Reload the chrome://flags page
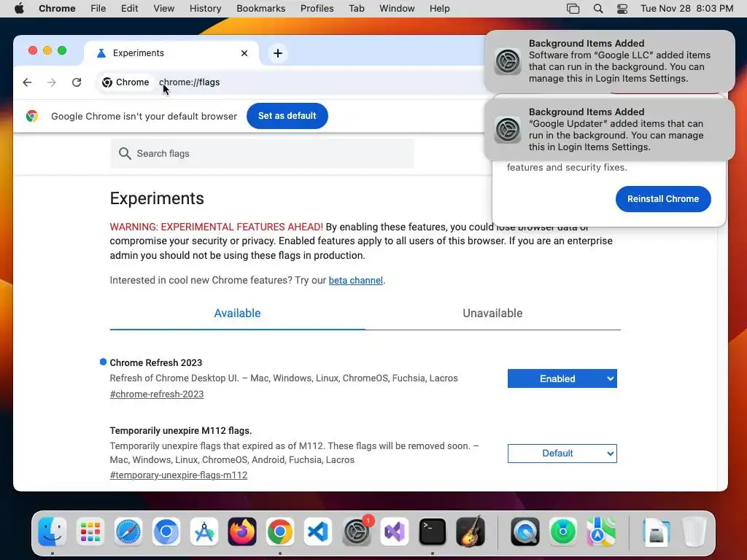This screenshot has height=560, width=747. pyautogui.click(x=77, y=82)
